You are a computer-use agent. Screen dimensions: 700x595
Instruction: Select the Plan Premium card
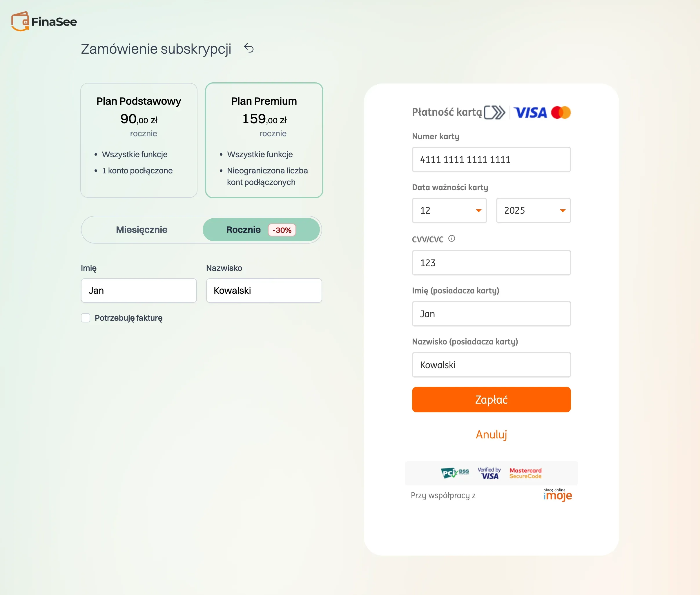pos(264,140)
